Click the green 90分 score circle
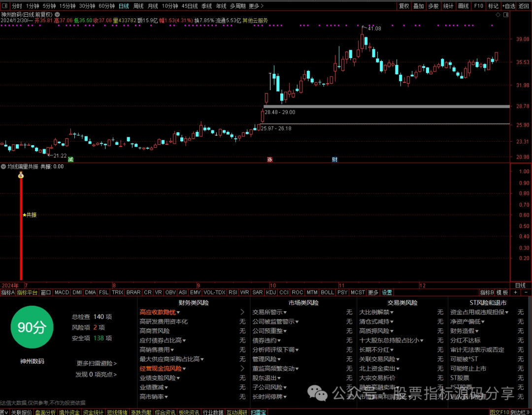 pos(32,327)
